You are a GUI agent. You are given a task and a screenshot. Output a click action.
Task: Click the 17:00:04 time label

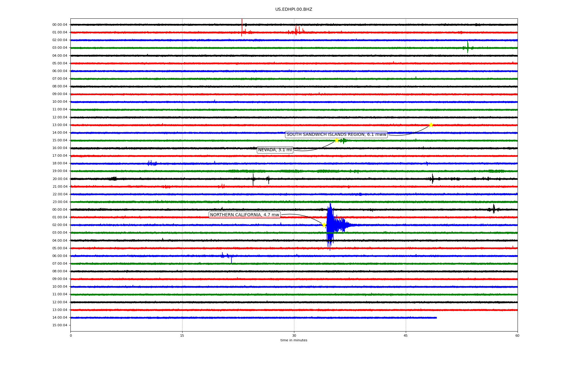pyautogui.click(x=60, y=156)
